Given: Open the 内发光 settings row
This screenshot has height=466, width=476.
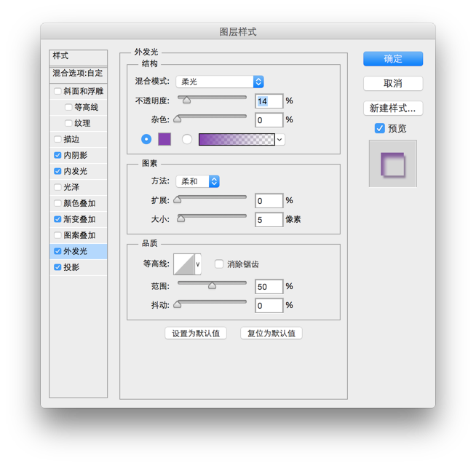Looking at the screenshot, I should point(79,171).
